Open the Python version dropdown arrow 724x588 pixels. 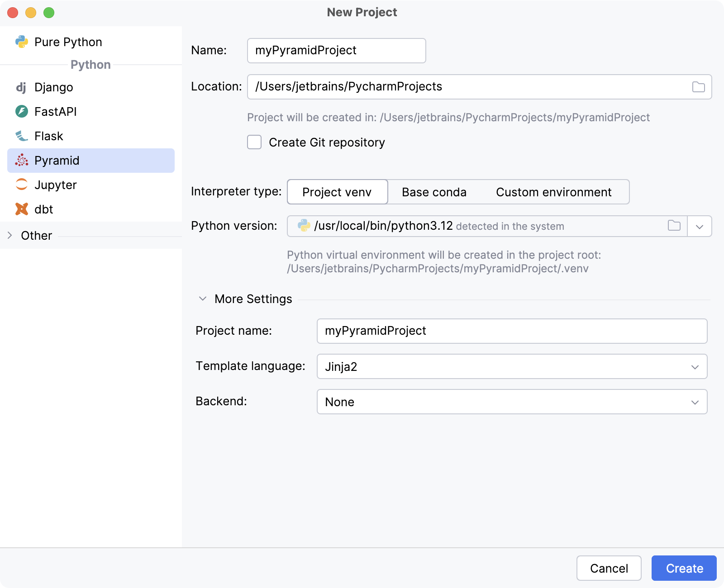[699, 227]
